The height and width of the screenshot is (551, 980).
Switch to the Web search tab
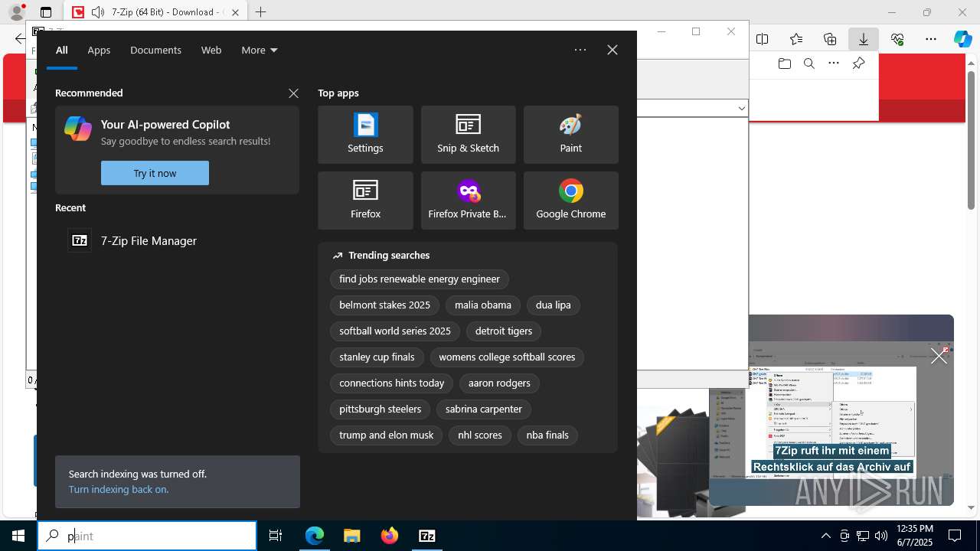click(x=211, y=50)
